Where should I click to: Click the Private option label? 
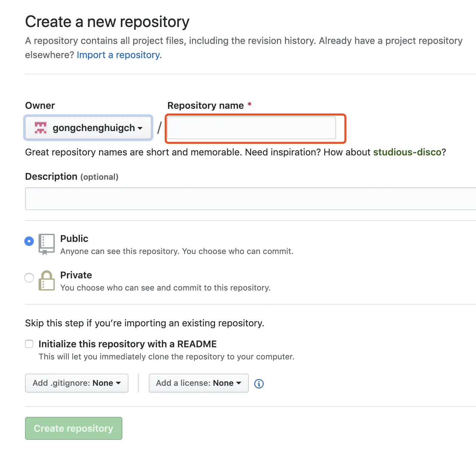pyautogui.click(x=76, y=275)
